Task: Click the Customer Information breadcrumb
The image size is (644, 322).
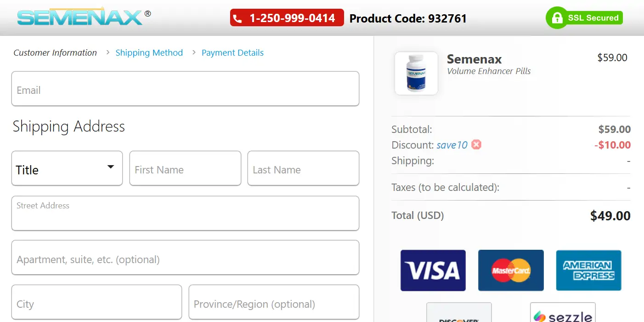Action: 55,52
